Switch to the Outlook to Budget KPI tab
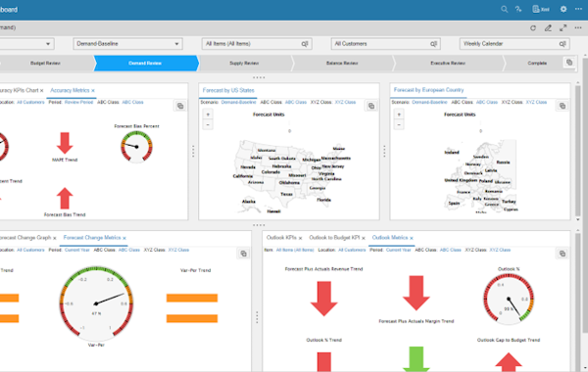This screenshot has width=588, height=372. pos(334,238)
